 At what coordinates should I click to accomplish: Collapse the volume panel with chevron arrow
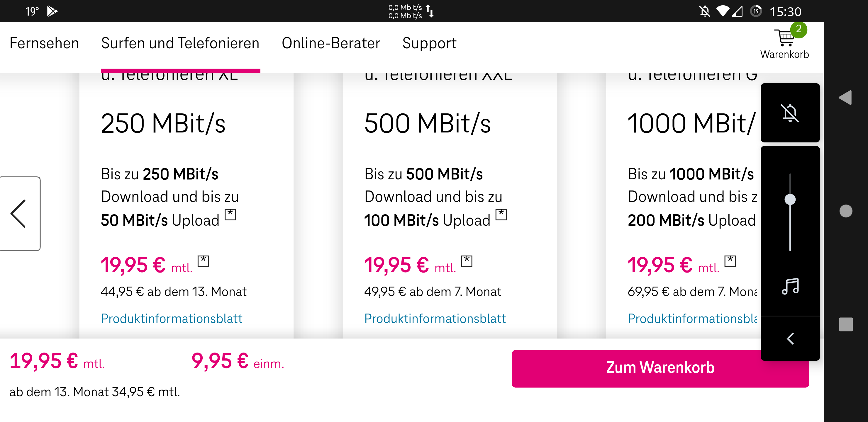click(x=790, y=338)
